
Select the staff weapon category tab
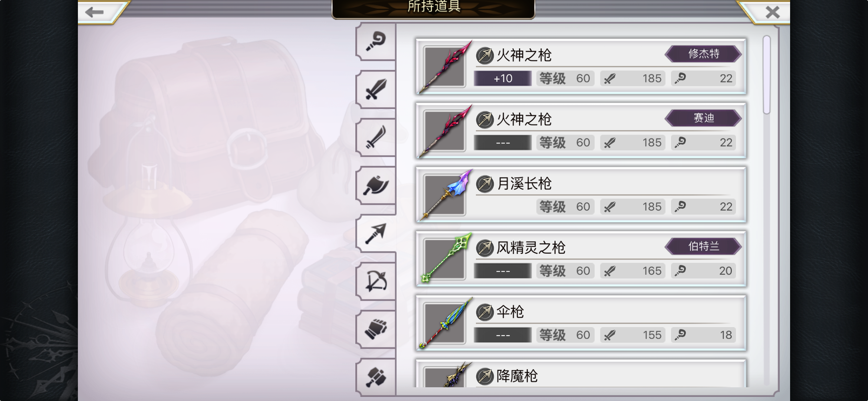pyautogui.click(x=376, y=42)
